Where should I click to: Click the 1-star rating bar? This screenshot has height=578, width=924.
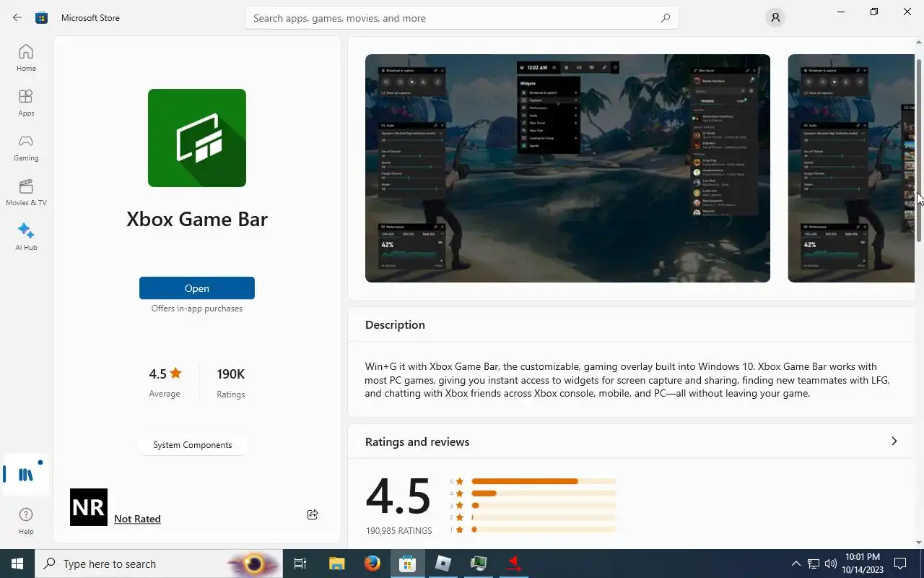pos(544,530)
